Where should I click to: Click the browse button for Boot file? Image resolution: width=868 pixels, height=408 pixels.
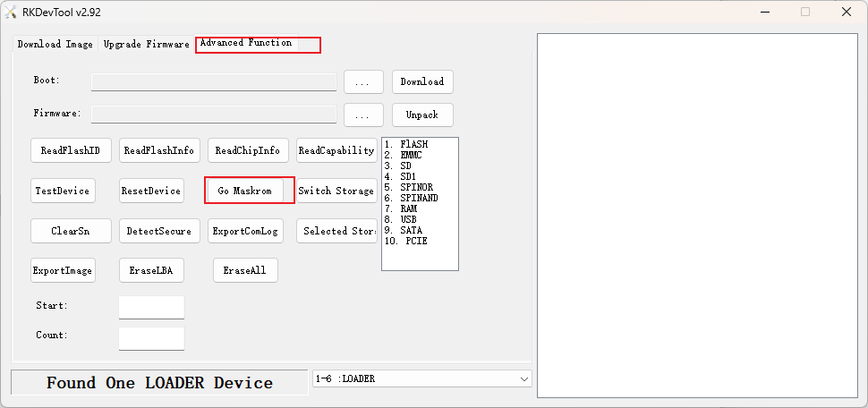tap(363, 81)
